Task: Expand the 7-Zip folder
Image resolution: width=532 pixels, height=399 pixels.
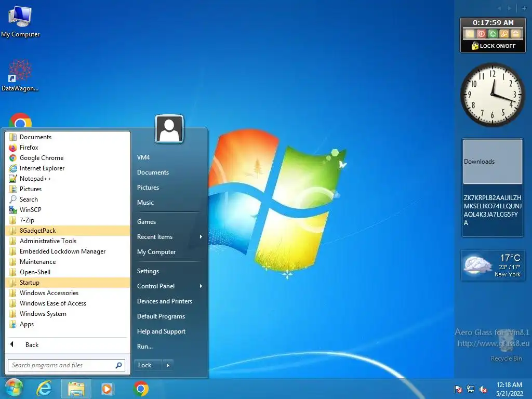Action: (68, 220)
